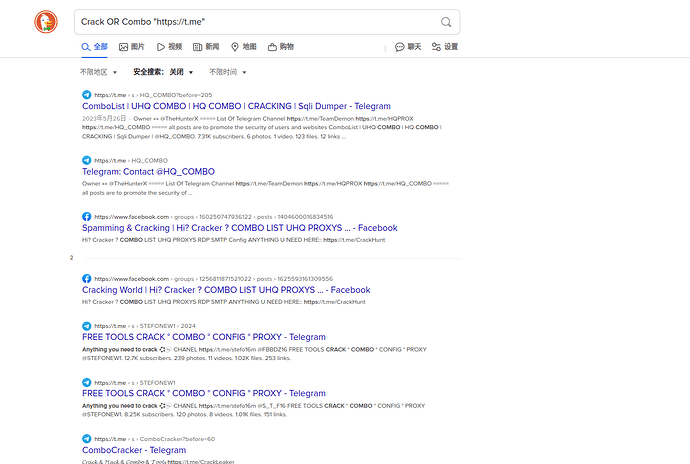
Task: Click the shopping tab bag icon
Action: tap(272, 47)
